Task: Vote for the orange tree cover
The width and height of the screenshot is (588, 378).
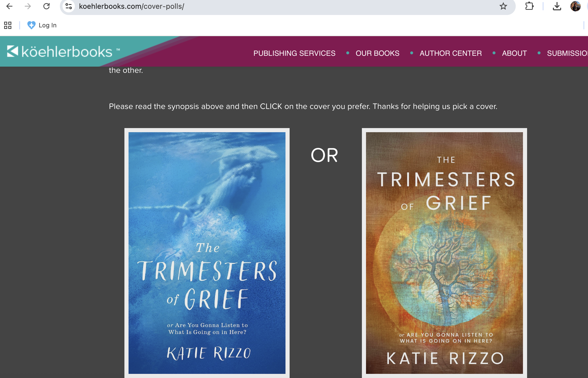Action: 444,253
